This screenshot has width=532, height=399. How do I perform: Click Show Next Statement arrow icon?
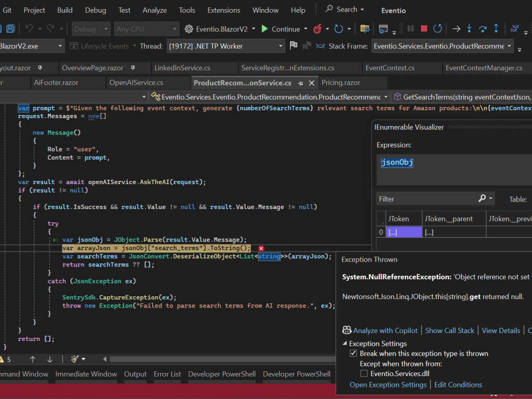[x=456, y=29]
